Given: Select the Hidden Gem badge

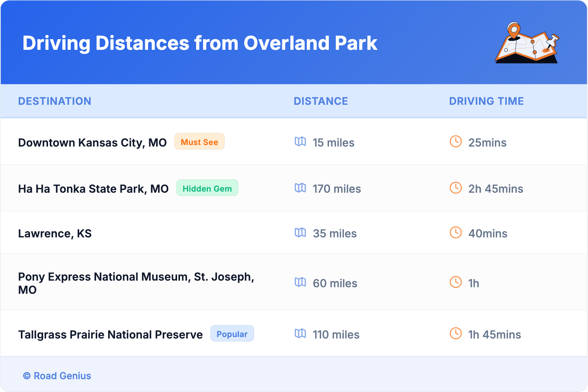Looking at the screenshot, I should pyautogui.click(x=207, y=188).
